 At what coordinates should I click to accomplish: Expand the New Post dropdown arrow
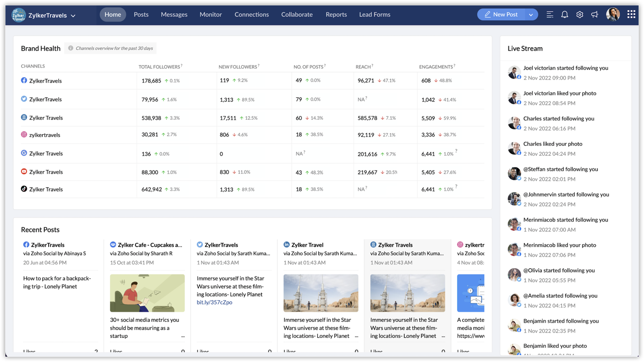point(531,15)
